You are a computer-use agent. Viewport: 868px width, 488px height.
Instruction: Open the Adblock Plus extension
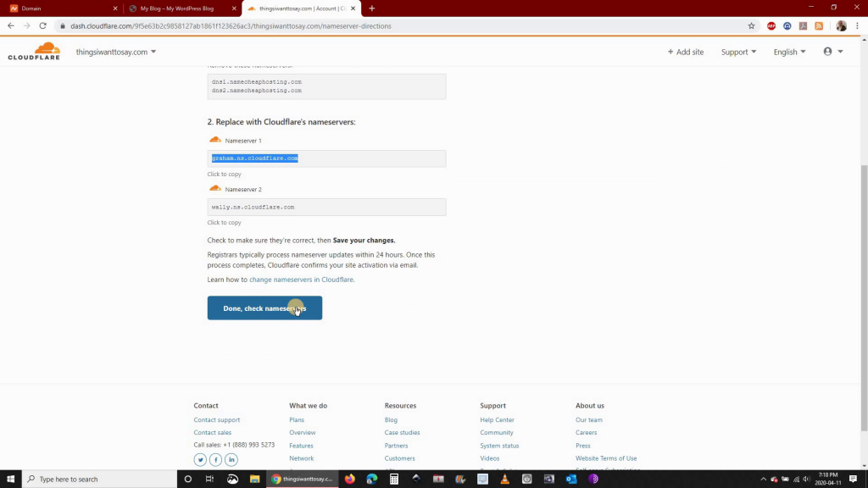coord(771,26)
